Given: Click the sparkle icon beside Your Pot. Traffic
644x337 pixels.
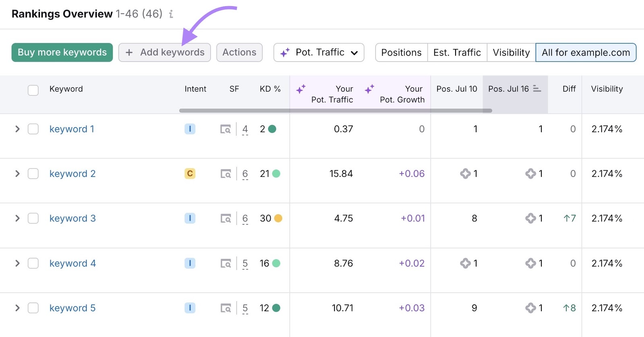Looking at the screenshot, I should (301, 89).
